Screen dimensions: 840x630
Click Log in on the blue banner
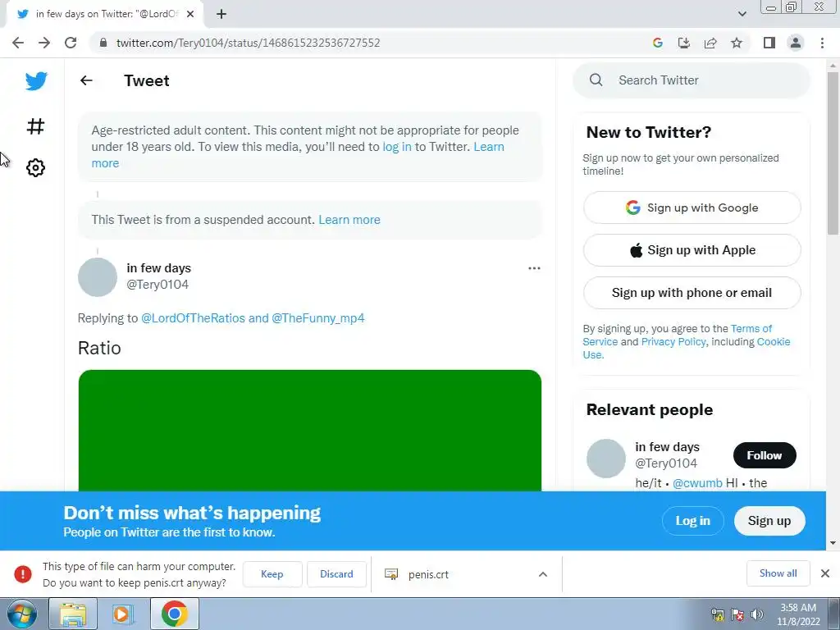[692, 521]
